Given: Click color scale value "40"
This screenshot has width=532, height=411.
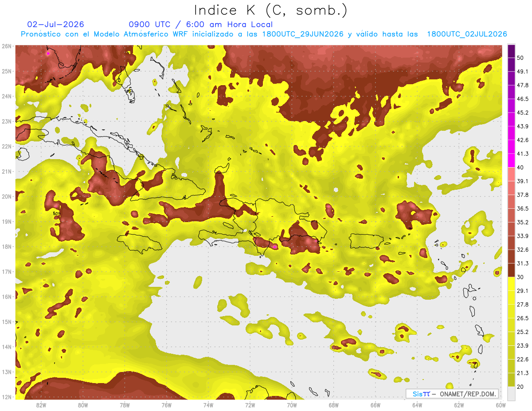Looking at the screenshot, I should click(520, 167).
